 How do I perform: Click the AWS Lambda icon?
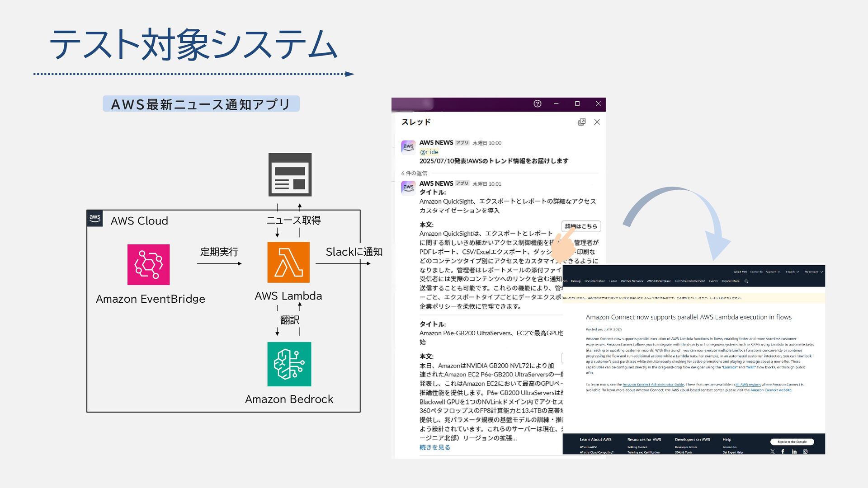tap(288, 262)
